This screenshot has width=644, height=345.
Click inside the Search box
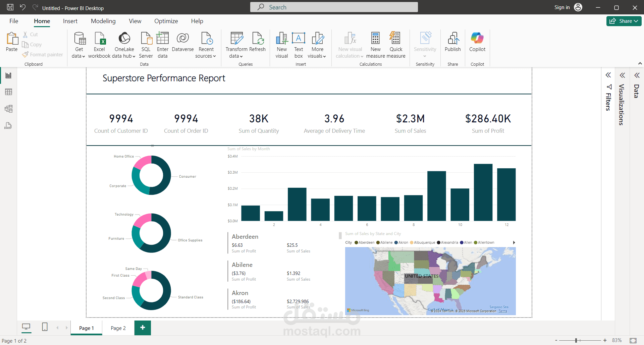[x=334, y=7]
